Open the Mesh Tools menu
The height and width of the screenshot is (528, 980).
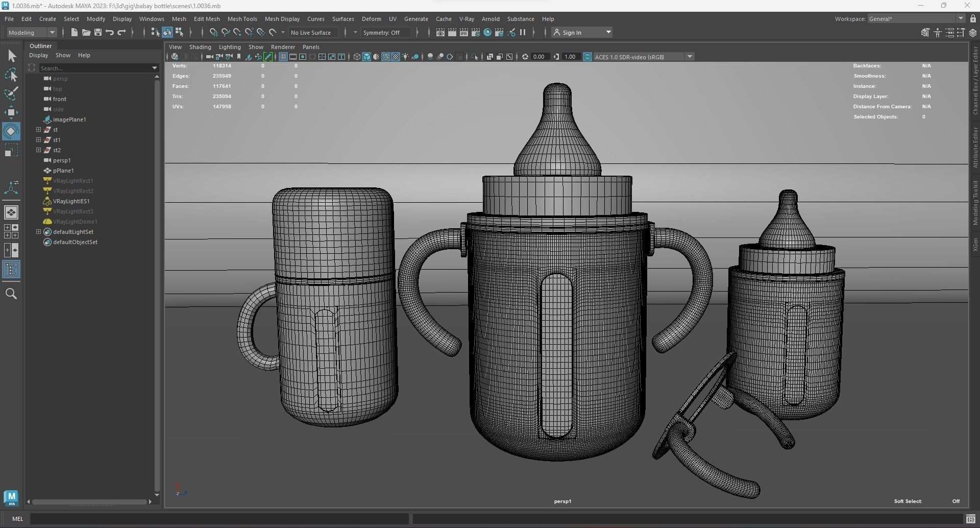242,19
